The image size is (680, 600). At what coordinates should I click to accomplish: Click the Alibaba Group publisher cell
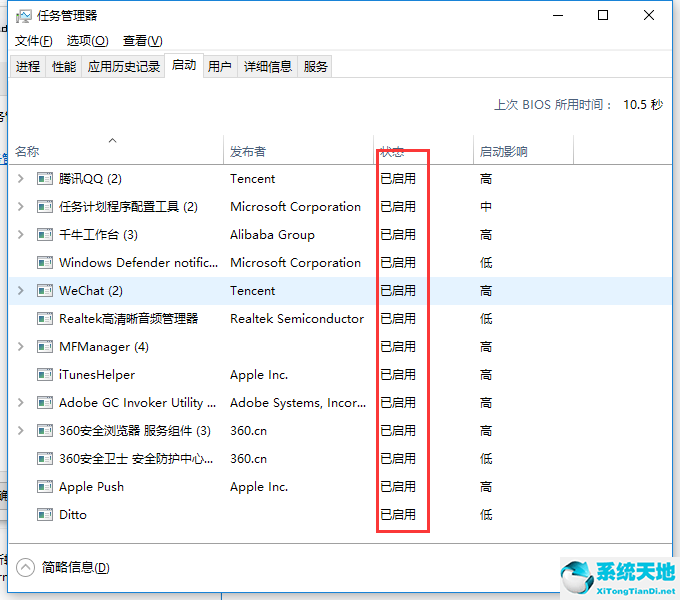tap(272, 235)
